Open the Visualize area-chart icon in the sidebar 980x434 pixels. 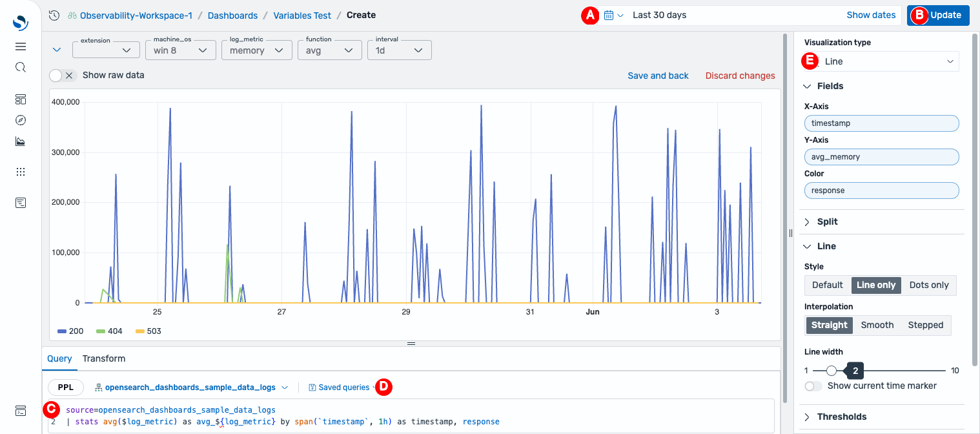tap(21, 141)
